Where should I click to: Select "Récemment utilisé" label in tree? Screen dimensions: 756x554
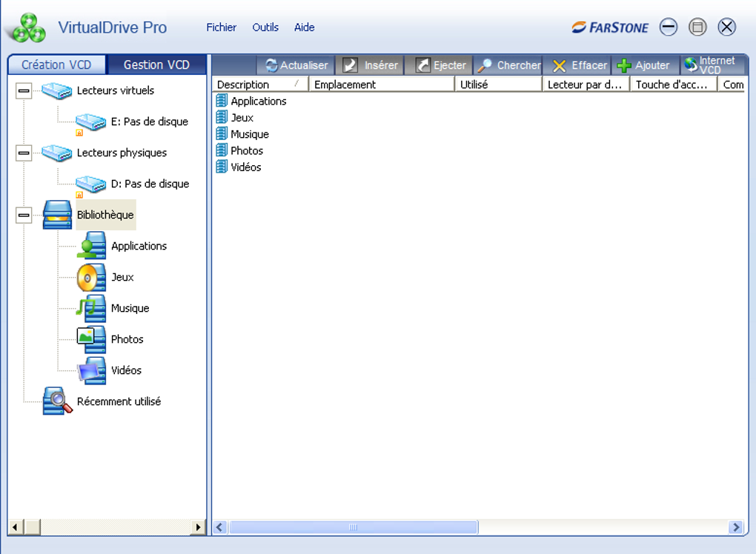coord(119,401)
